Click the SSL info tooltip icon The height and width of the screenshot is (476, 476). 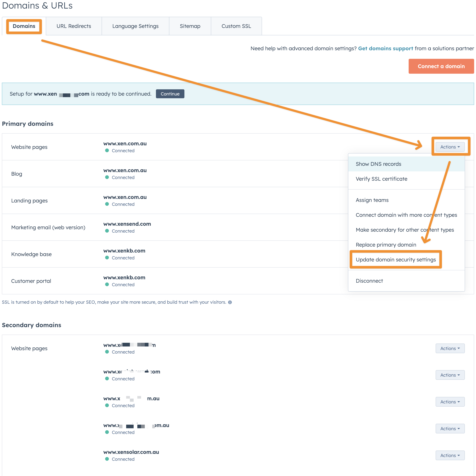pyautogui.click(x=230, y=302)
